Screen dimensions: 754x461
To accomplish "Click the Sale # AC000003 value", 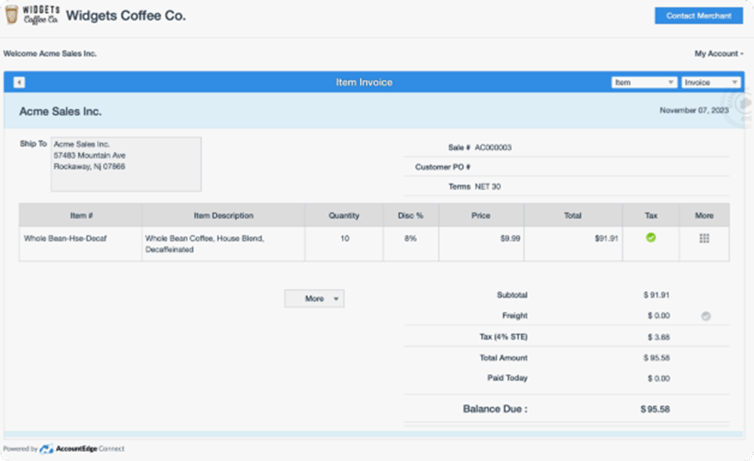I will coord(493,147).
